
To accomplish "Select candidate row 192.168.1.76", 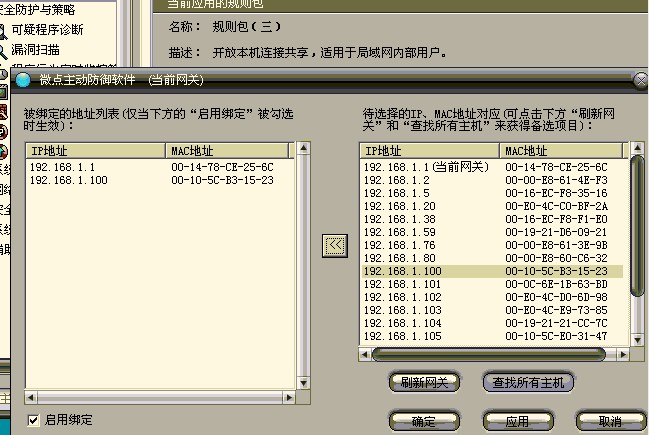I will (492, 245).
